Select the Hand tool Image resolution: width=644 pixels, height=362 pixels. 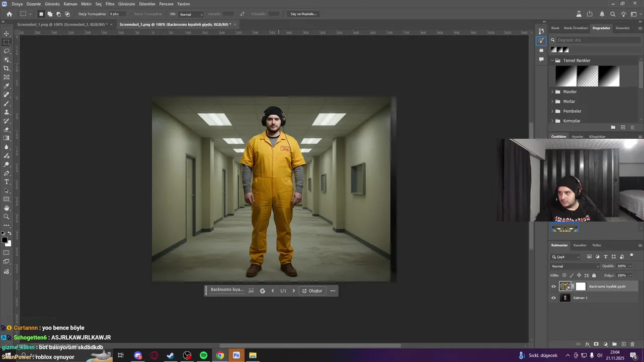coord(7,208)
